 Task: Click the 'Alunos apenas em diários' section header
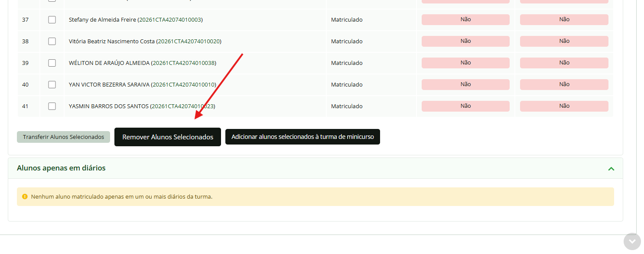[x=61, y=168]
